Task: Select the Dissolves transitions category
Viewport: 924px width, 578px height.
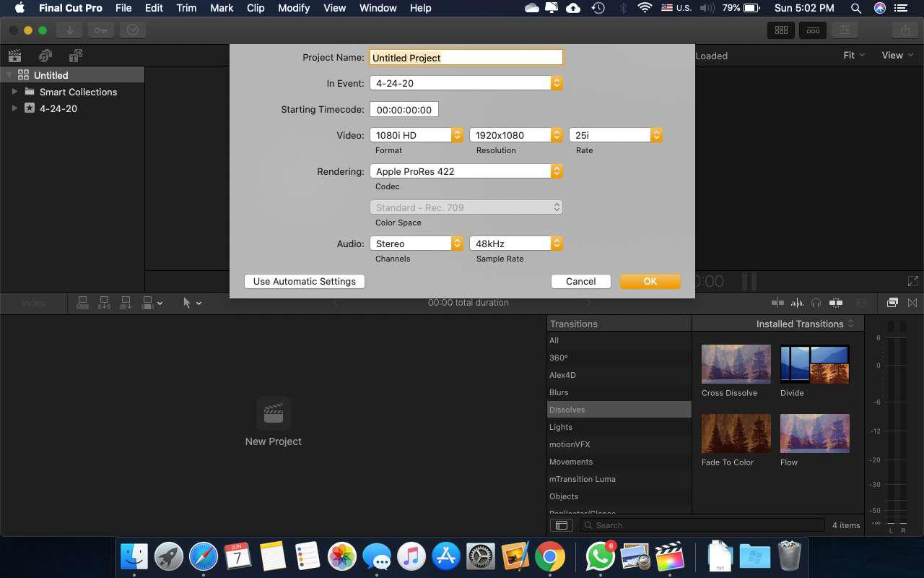Action: tap(619, 410)
